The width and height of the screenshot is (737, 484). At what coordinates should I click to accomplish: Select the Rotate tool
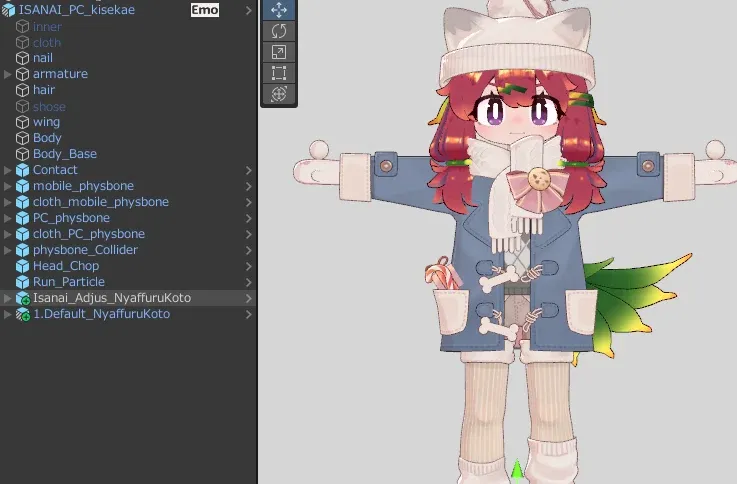[x=279, y=31]
